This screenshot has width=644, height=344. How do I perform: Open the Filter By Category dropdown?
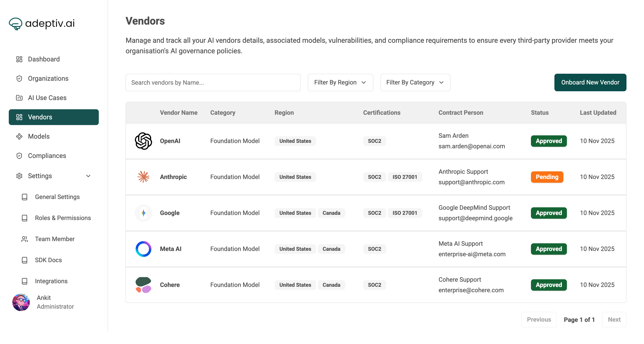[x=415, y=82]
